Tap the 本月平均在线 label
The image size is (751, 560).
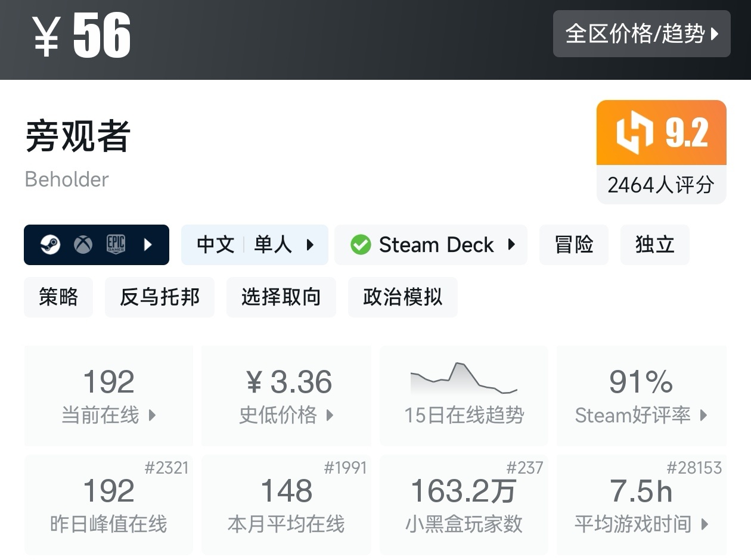pos(286,524)
